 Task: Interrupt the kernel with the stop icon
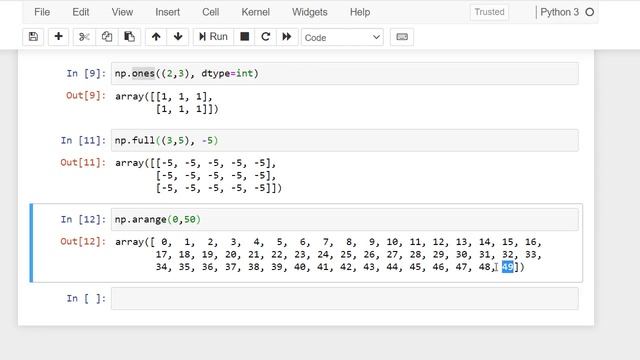click(x=244, y=37)
